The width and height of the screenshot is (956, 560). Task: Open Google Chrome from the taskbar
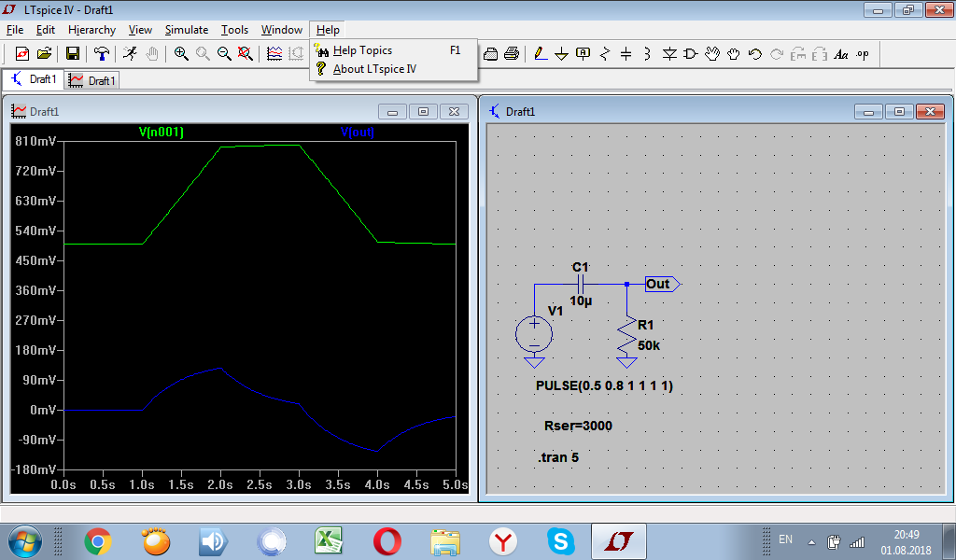coord(97,540)
